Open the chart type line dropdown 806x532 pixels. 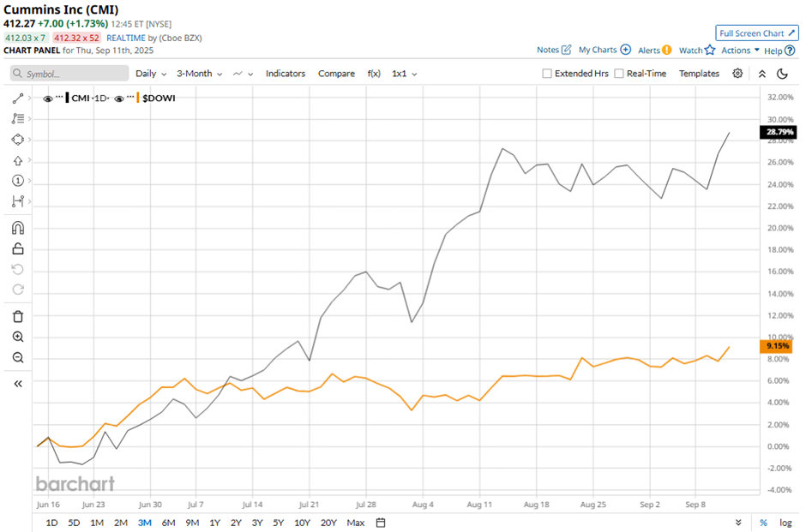pyautogui.click(x=244, y=74)
